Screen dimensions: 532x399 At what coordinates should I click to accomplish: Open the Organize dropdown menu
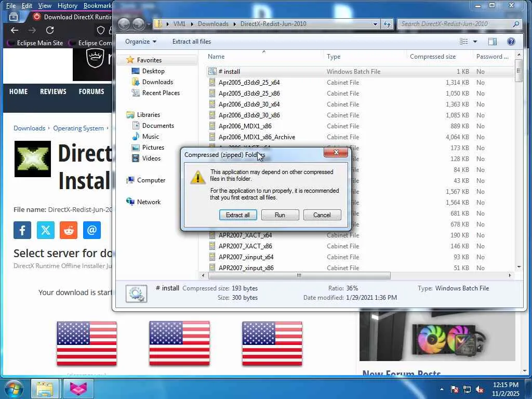(140, 42)
